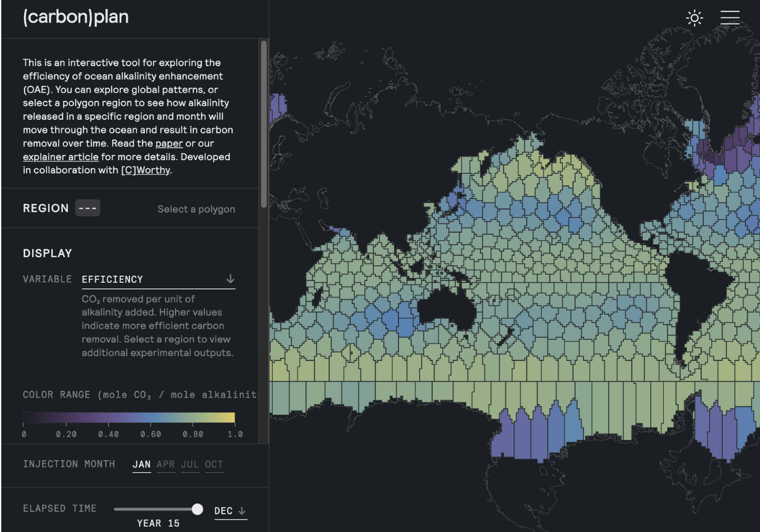Open the explainer article link
The image size is (760, 532).
pyautogui.click(x=60, y=156)
